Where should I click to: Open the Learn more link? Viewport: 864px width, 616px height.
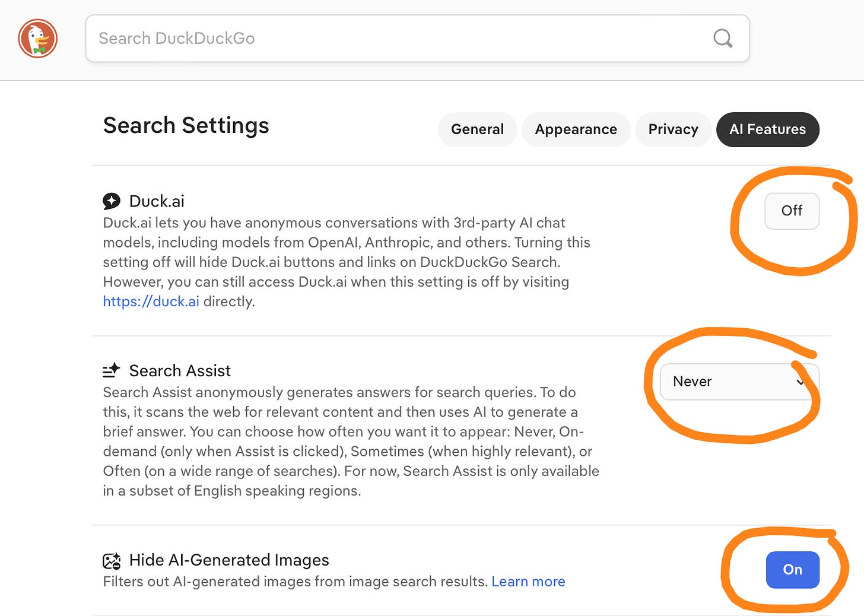pos(528,582)
